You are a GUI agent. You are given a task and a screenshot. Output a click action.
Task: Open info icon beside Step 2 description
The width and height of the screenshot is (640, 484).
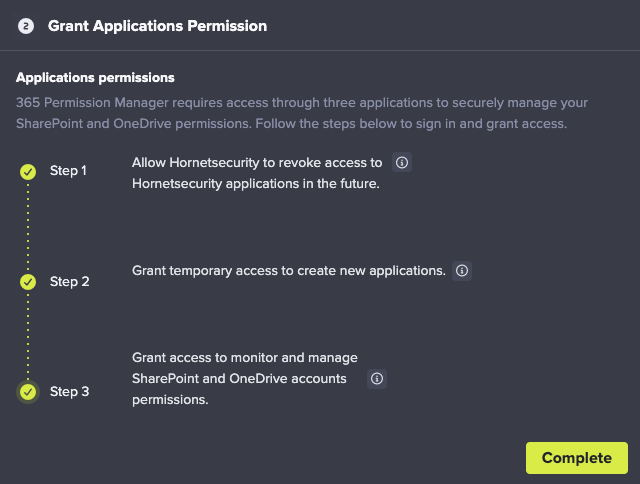coord(462,271)
